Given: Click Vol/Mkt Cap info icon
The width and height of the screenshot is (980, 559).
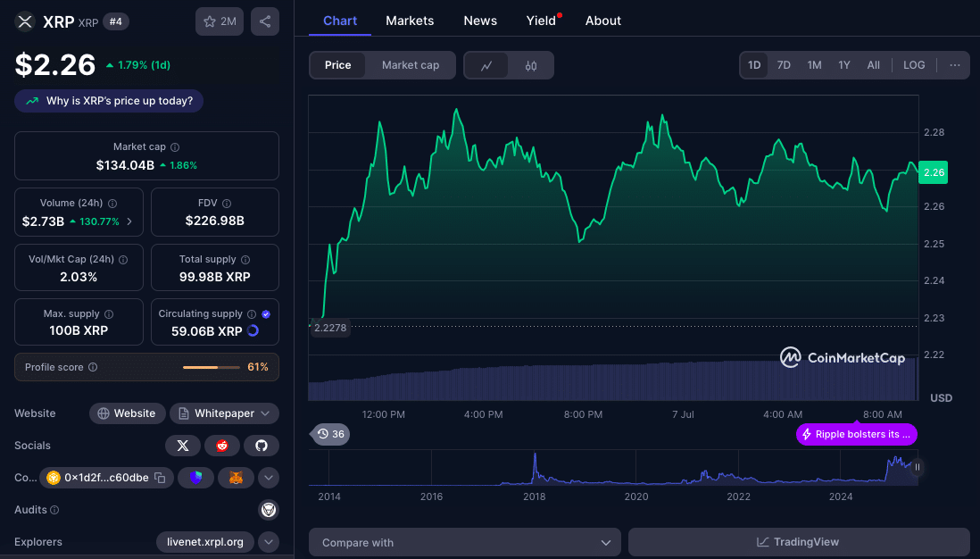Looking at the screenshot, I should [x=123, y=260].
